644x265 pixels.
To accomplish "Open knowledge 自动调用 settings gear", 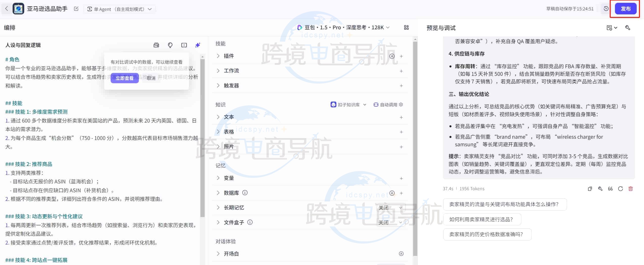I will click(x=401, y=105).
